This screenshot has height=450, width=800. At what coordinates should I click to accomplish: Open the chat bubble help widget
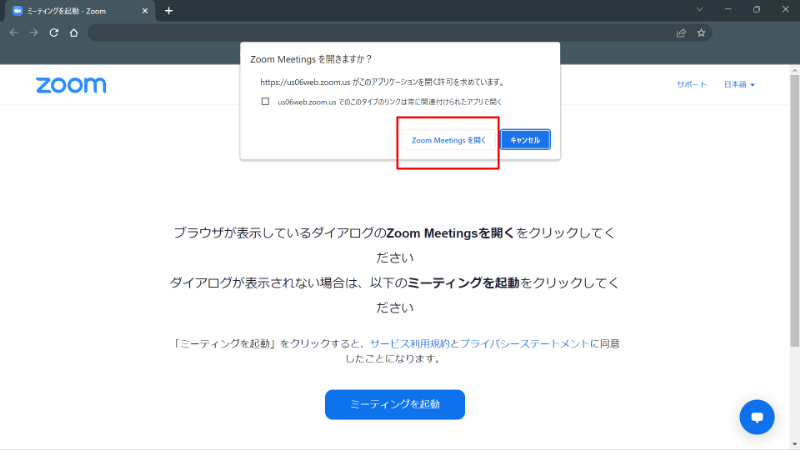(757, 417)
